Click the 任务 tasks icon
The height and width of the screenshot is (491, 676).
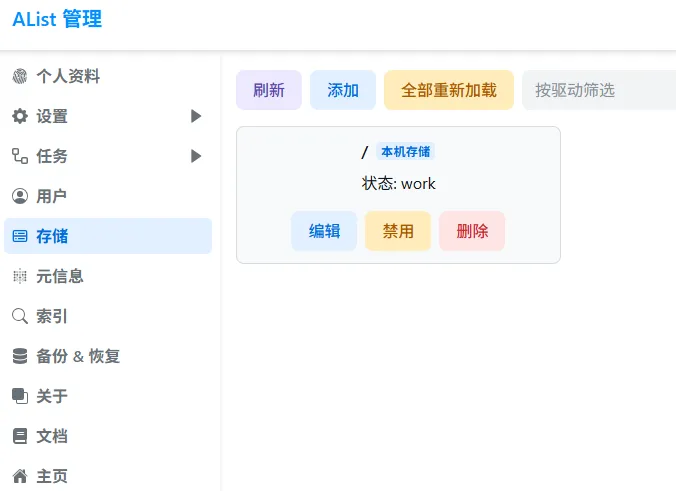(20, 156)
